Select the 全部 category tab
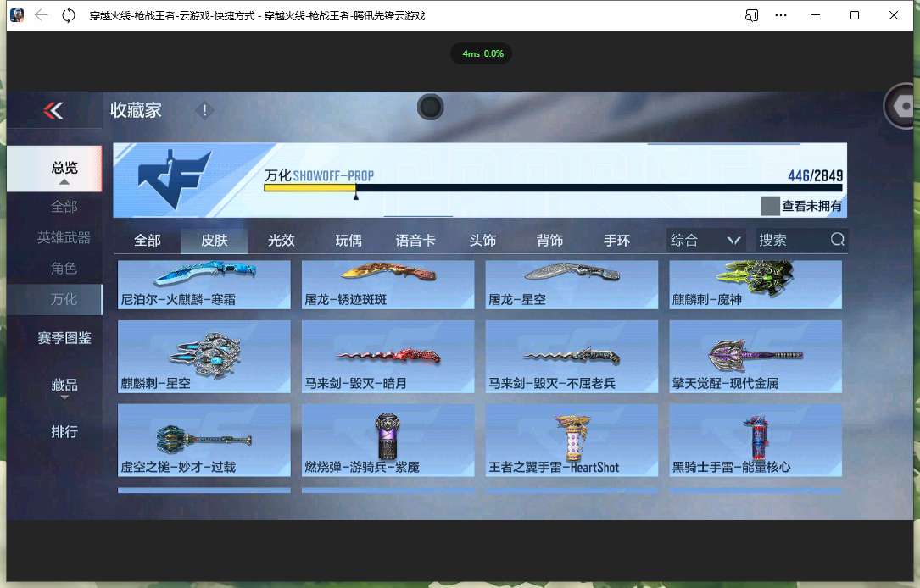This screenshot has height=588, width=920. pyautogui.click(x=148, y=241)
